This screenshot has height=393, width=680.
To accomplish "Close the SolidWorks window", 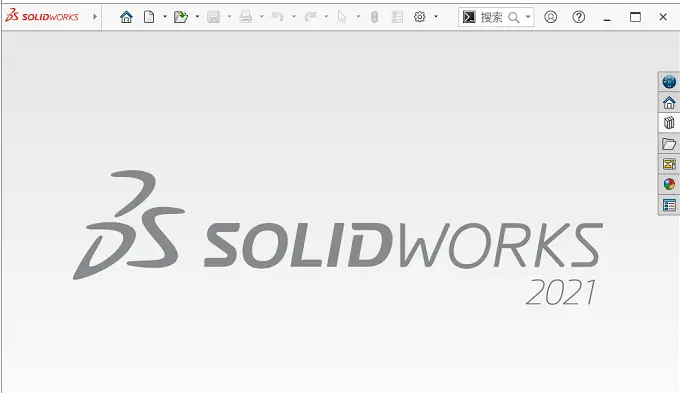I will tap(663, 17).
